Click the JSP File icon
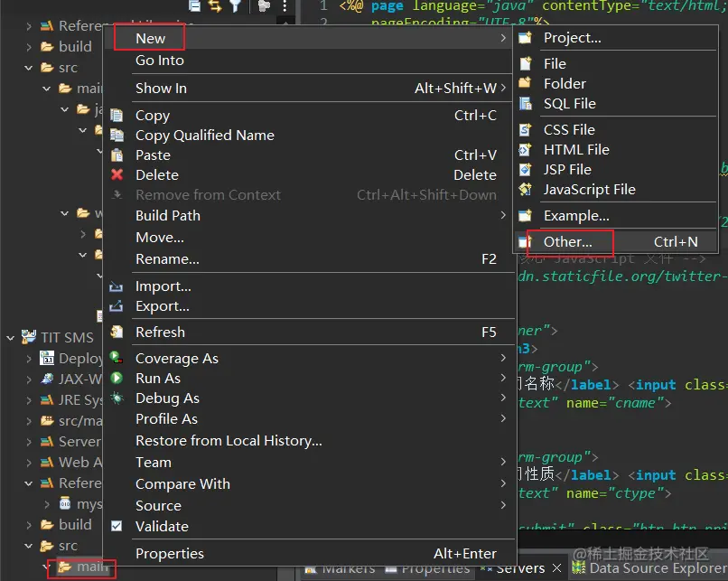Viewport: 728px width, 581px height. point(525,170)
